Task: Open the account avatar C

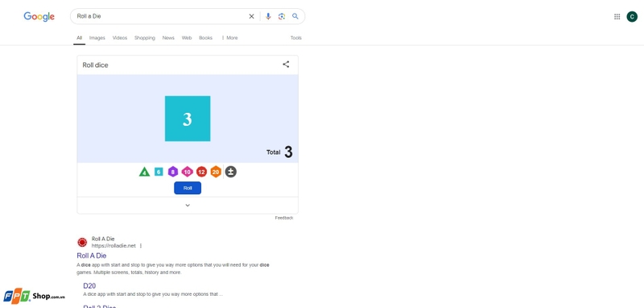Action: pyautogui.click(x=632, y=16)
